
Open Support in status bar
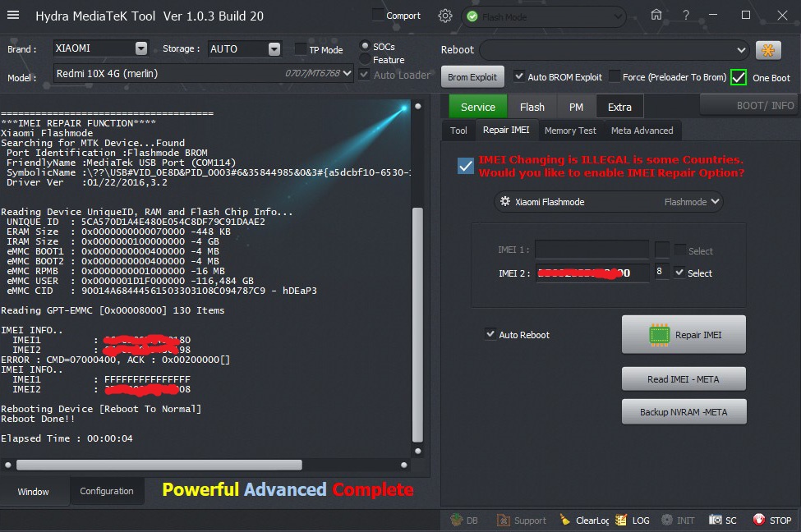click(x=521, y=521)
